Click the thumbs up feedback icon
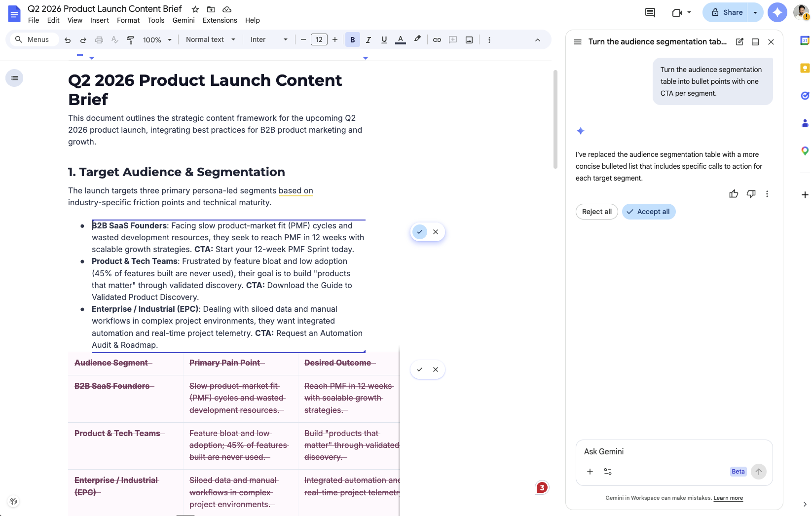The height and width of the screenshot is (516, 812). click(x=734, y=194)
